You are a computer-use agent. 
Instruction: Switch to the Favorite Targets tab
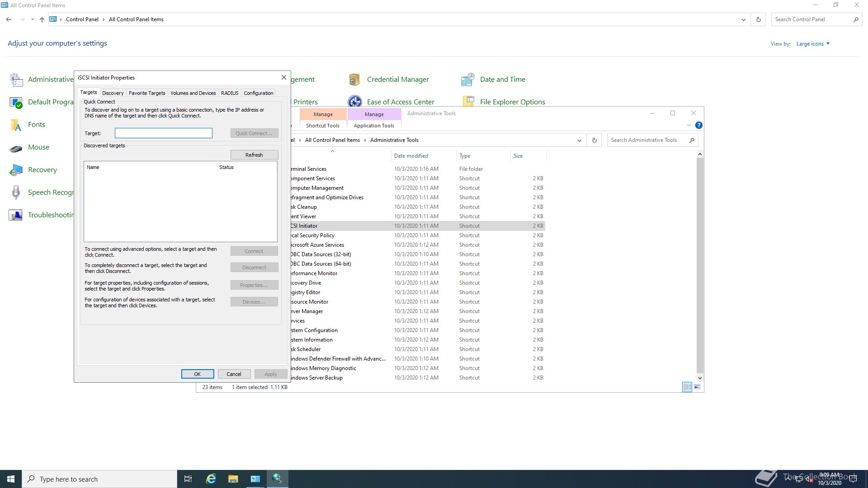tap(147, 93)
